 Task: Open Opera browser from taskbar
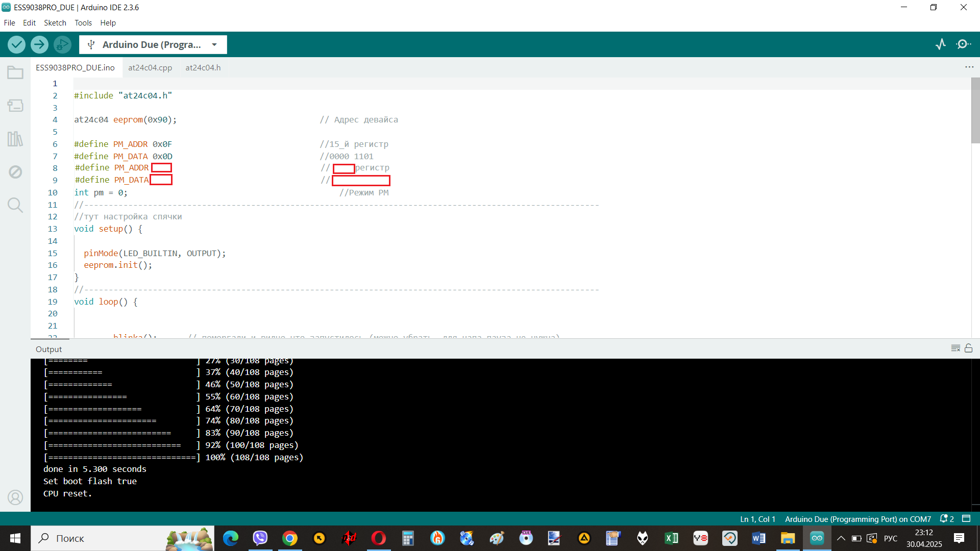click(379, 538)
